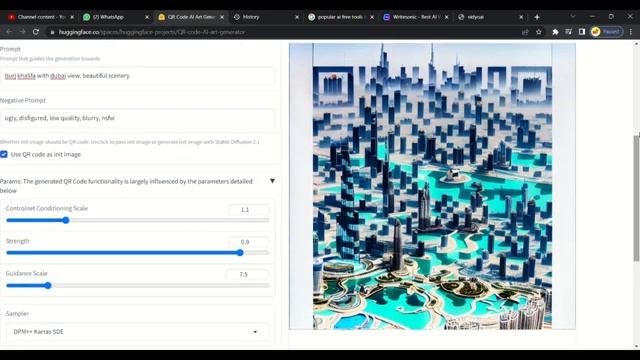Click the Prompt text field
This screenshot has height=360, width=640.
pos(138,76)
